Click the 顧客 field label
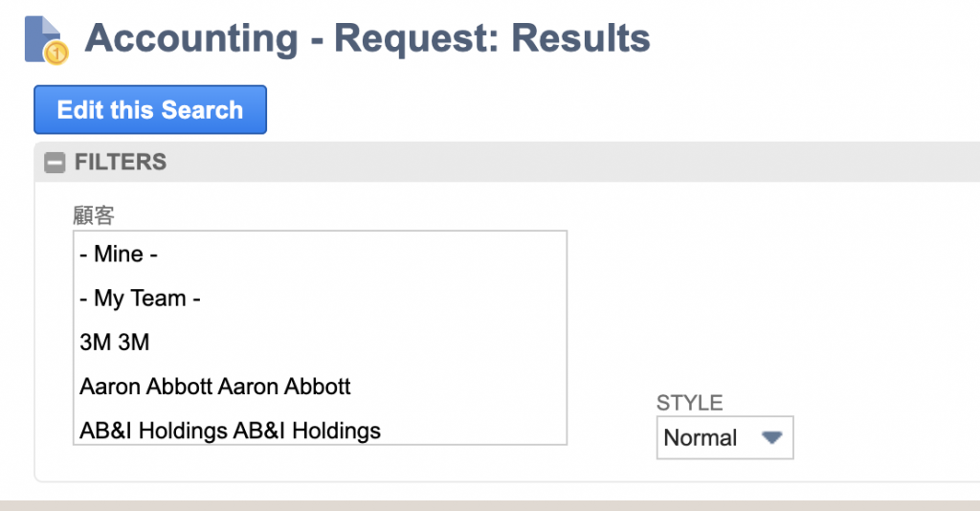The width and height of the screenshot is (980, 511). (94, 215)
